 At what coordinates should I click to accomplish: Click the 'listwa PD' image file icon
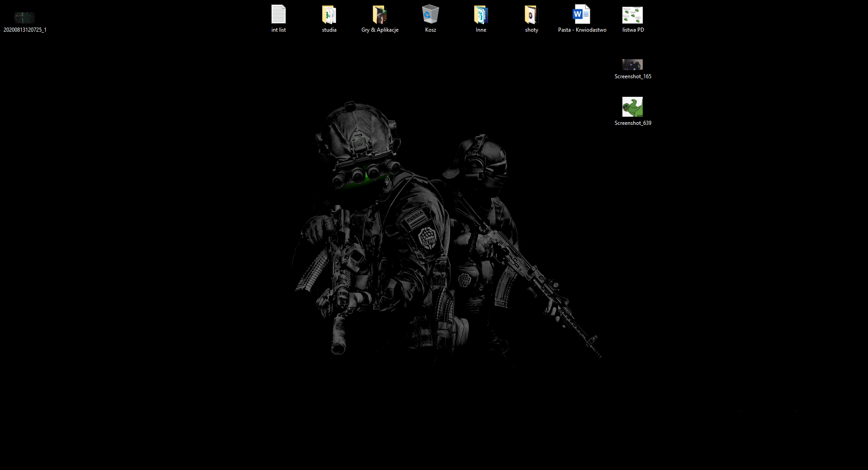(x=632, y=15)
